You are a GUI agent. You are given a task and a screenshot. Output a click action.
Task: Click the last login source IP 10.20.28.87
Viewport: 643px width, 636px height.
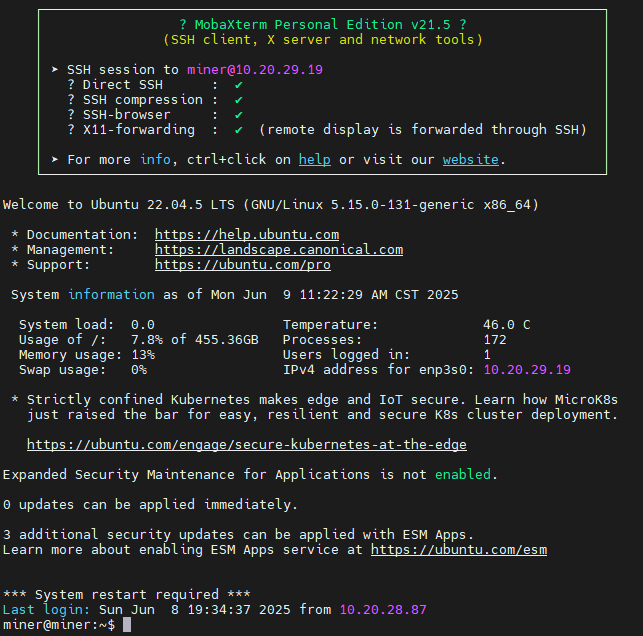point(383,610)
